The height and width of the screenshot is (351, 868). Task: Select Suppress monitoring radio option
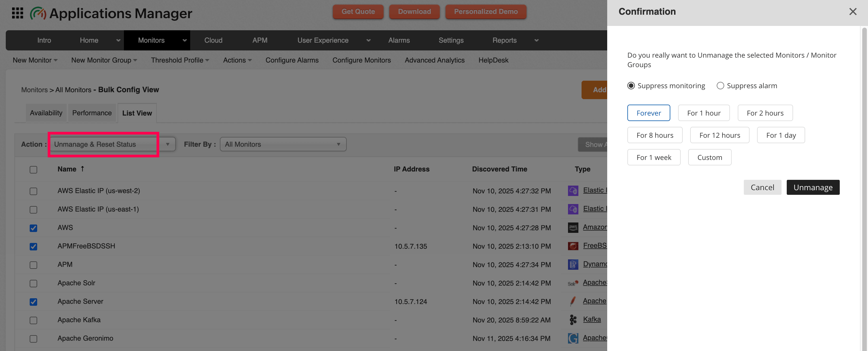click(631, 86)
